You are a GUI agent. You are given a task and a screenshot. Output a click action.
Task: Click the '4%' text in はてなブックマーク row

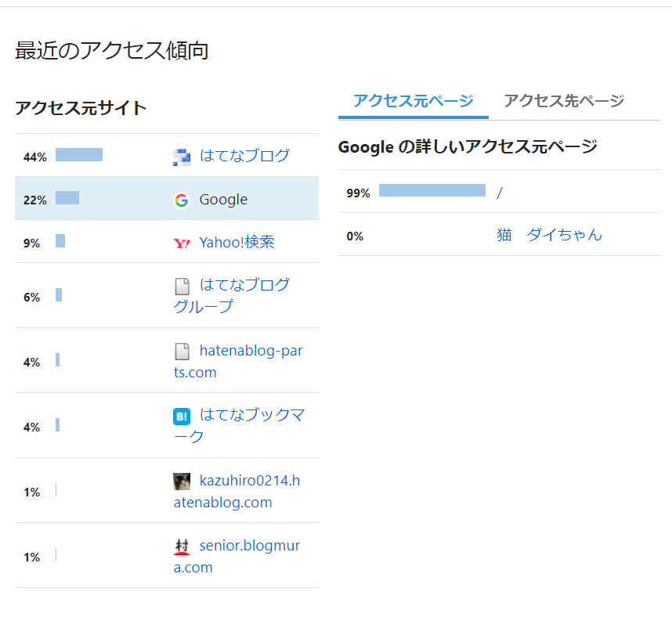[31, 428]
